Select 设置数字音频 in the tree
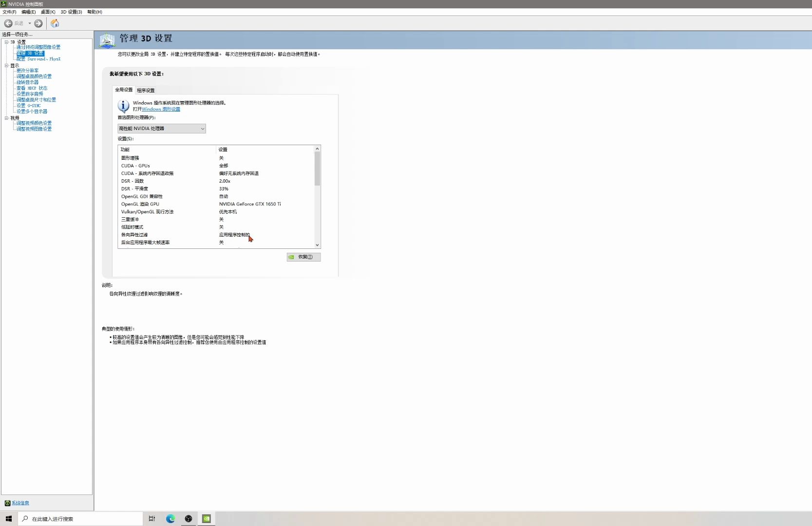 coord(30,94)
